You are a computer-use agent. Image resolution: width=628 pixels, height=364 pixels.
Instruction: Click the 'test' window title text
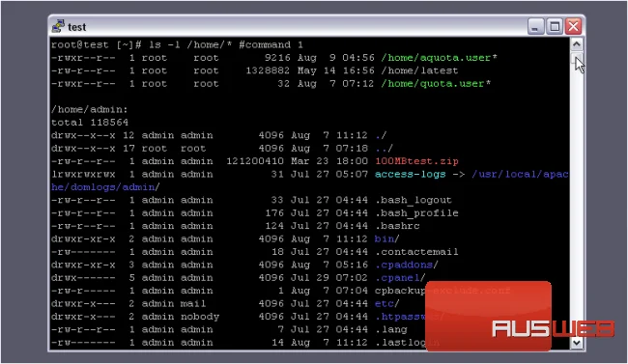pos(77,27)
